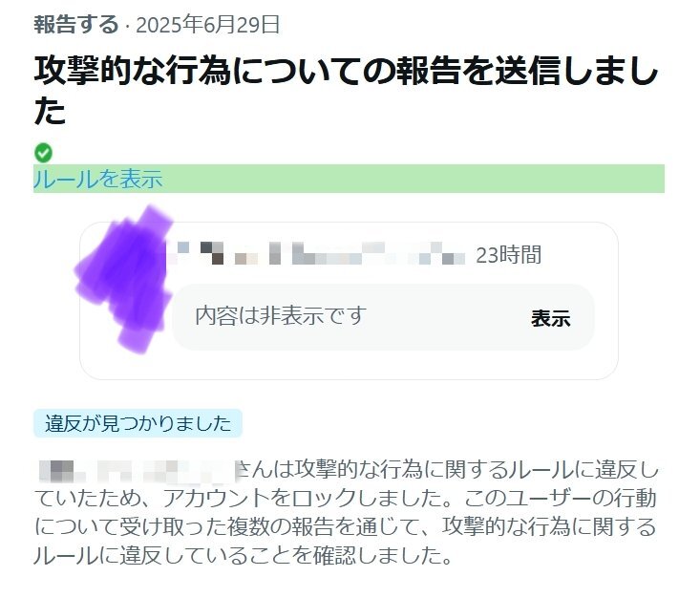Screen dimensions: 700x598
Task: Click the 内容は非表示です hidden content text
Action: [281, 315]
